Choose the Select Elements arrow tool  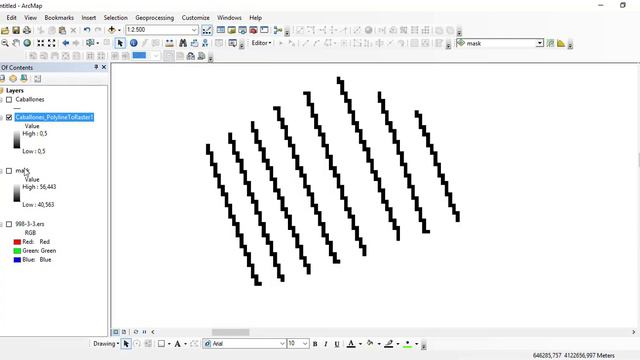pos(120,43)
